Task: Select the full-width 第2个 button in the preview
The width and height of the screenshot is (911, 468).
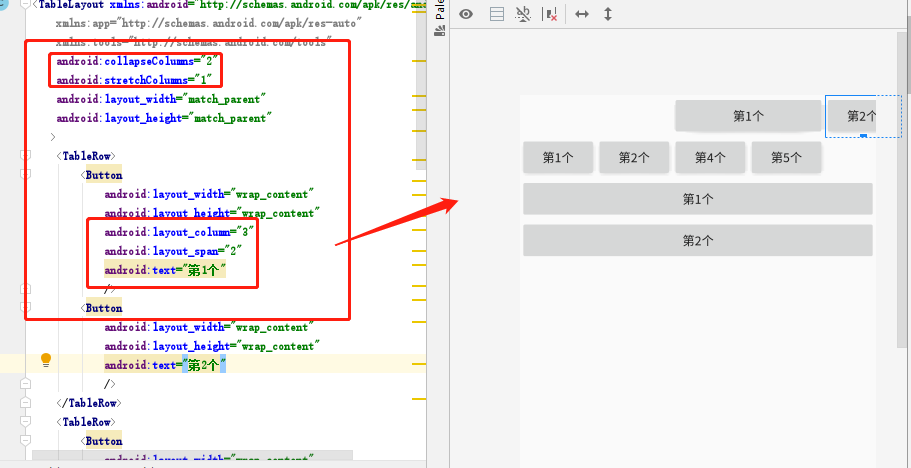Action: click(x=698, y=240)
